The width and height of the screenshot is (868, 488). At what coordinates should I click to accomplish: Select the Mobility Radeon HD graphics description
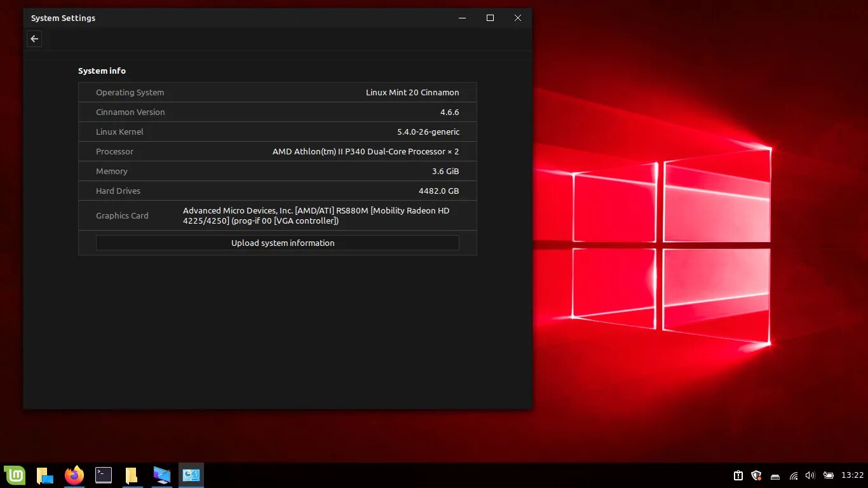pos(316,215)
